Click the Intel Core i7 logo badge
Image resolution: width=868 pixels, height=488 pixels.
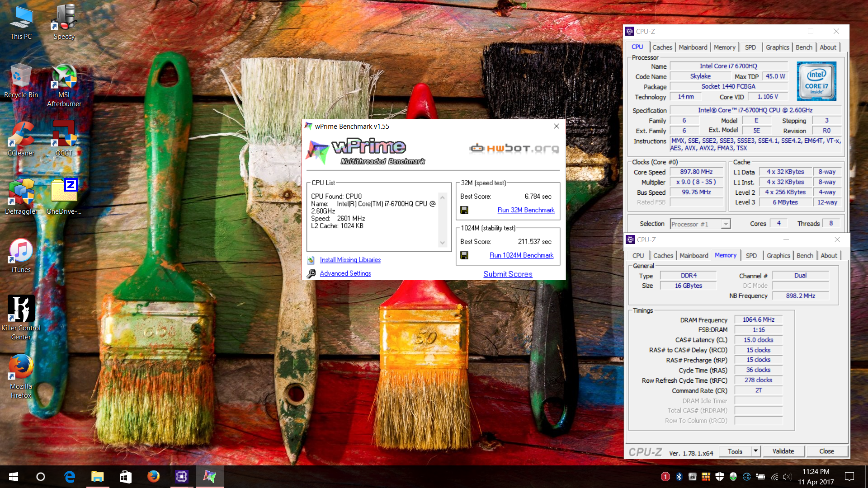point(816,81)
